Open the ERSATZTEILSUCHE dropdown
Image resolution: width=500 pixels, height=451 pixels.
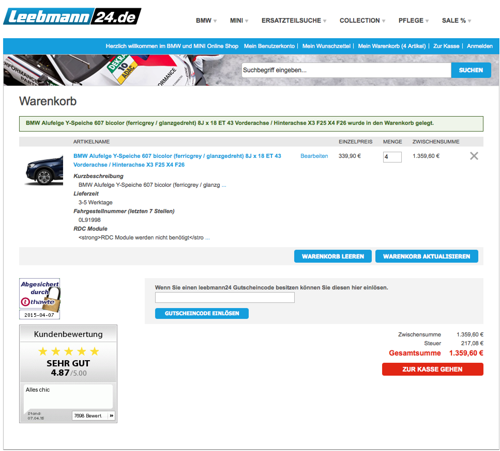[294, 21]
